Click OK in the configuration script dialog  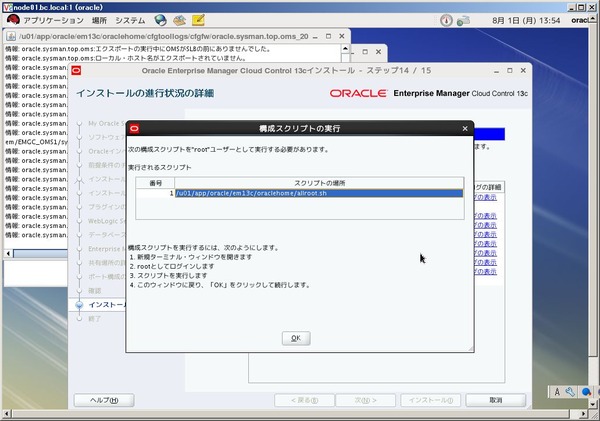coord(296,338)
